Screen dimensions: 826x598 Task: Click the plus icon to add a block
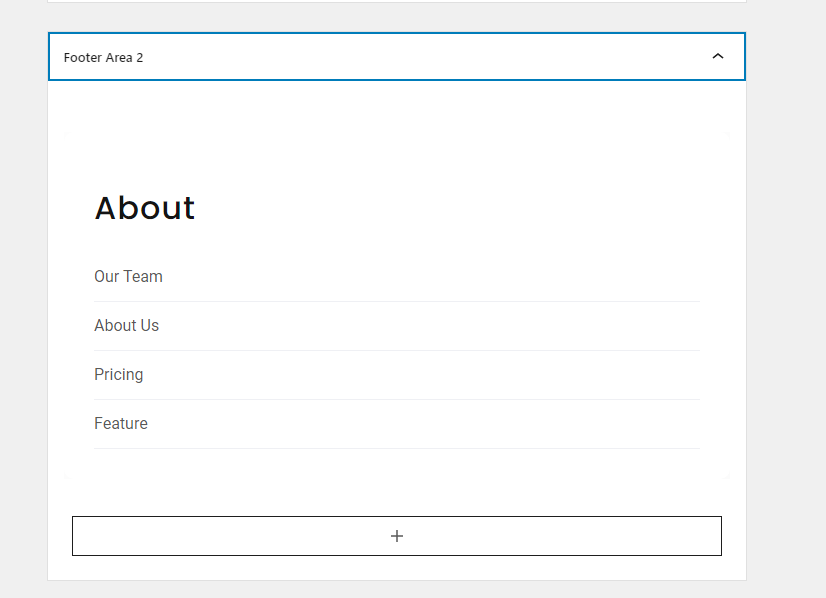tap(397, 536)
